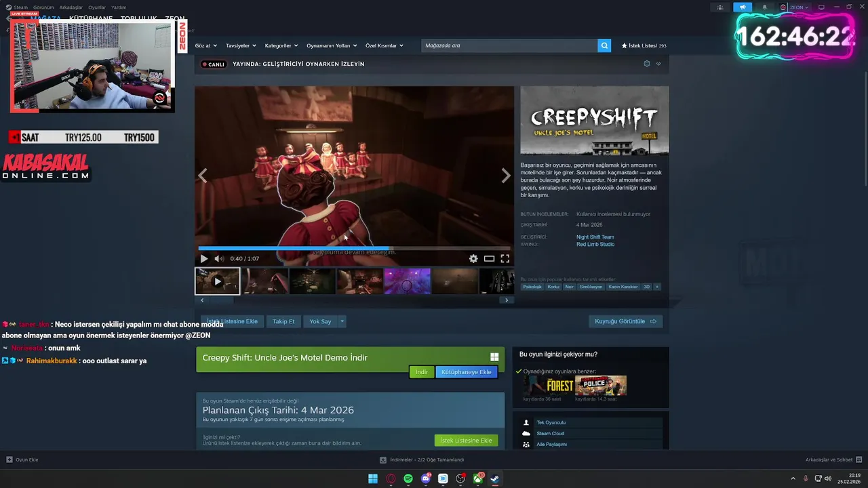Click Kuyruğu Görüntüle button
The image size is (868, 488).
pos(625,321)
